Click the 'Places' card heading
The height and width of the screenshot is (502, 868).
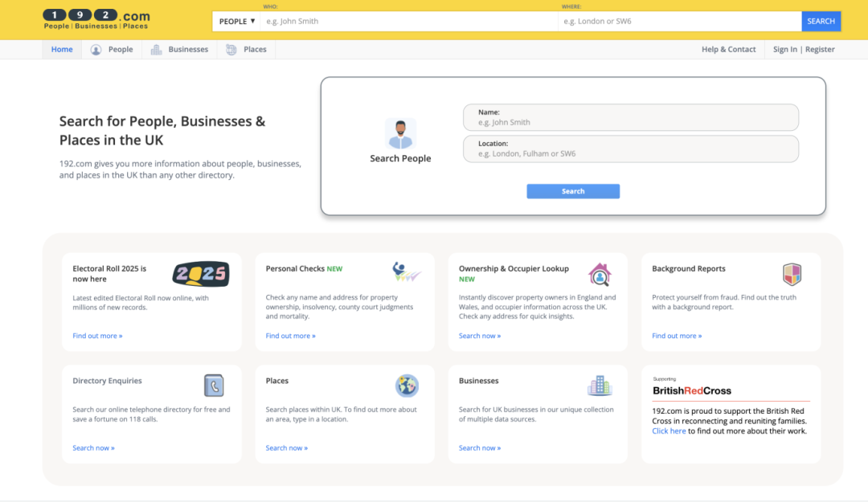click(276, 381)
